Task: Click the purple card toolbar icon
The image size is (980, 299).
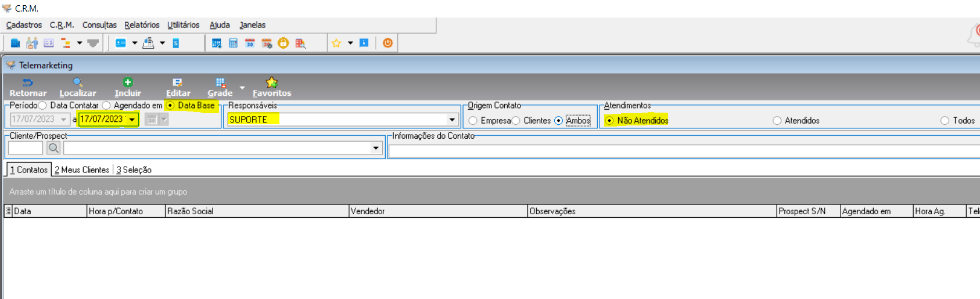Action: point(49,43)
